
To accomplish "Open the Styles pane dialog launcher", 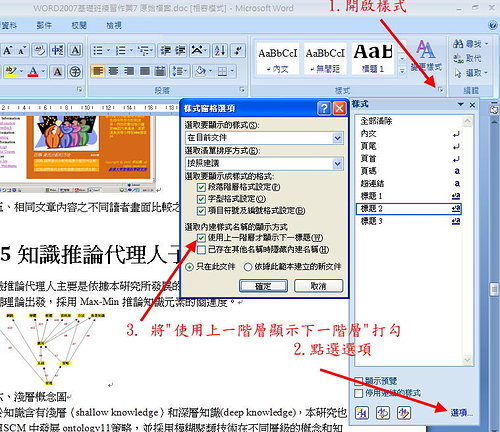I will 441,90.
